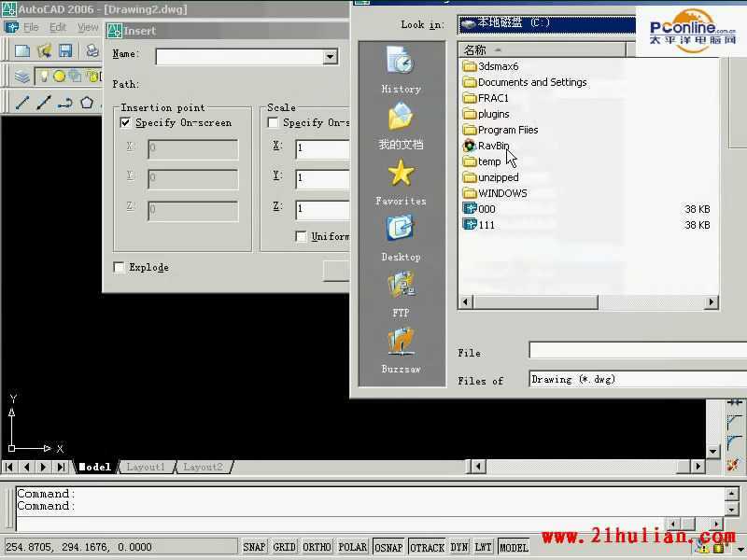
Task: Open 我的文档 in the places sidebar
Action: click(x=401, y=126)
